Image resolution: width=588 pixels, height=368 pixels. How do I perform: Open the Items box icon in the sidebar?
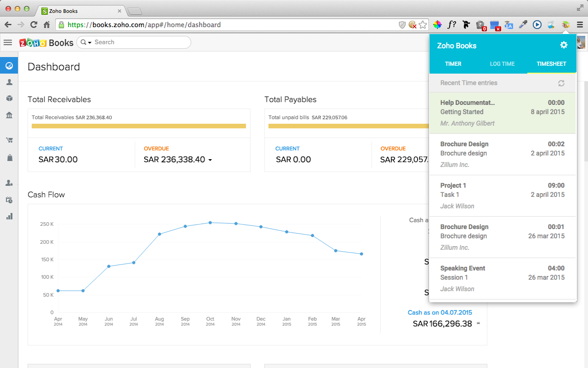pos(9,98)
